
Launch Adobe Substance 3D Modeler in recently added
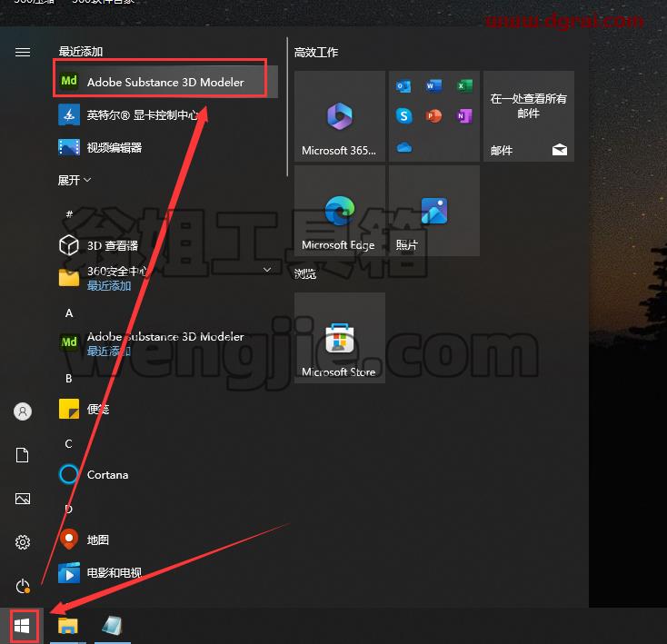click(167, 82)
